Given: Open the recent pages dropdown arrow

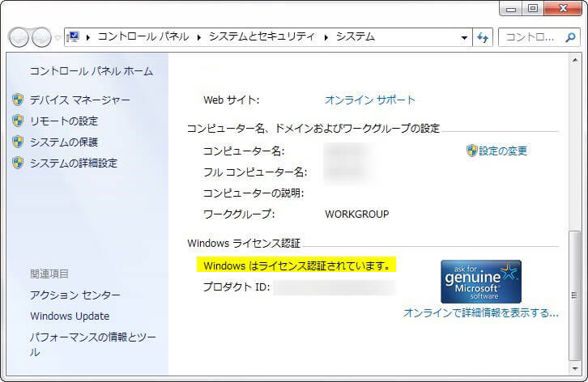Looking at the screenshot, I should 58,37.
